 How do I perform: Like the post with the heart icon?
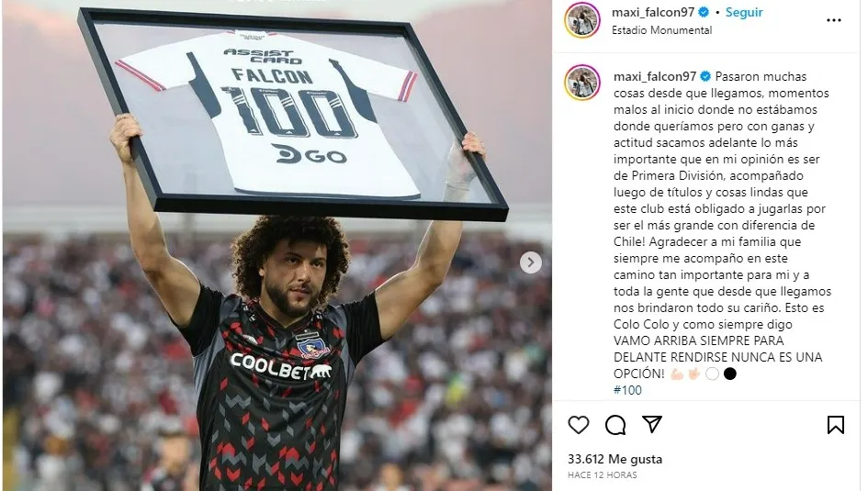[x=579, y=425]
